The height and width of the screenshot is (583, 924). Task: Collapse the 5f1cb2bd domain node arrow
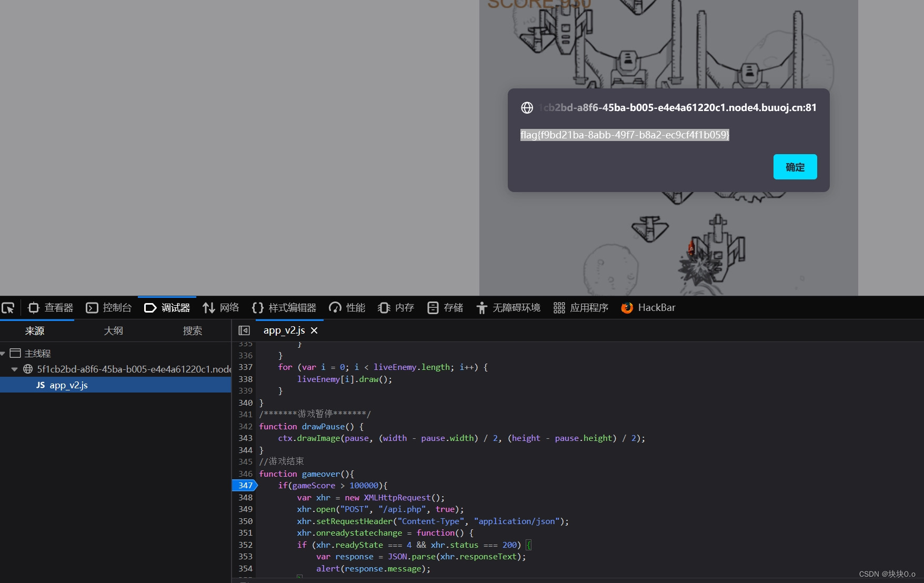point(15,369)
